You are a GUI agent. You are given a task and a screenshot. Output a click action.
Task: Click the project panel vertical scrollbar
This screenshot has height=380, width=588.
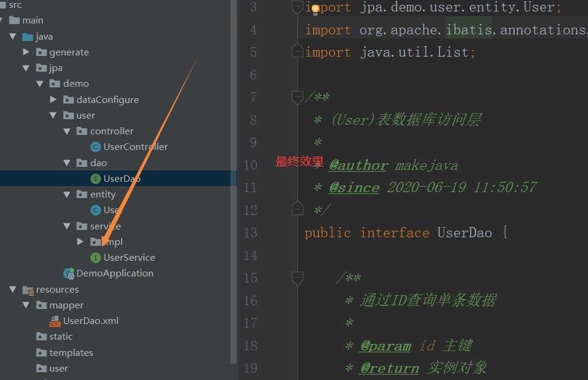(234, 182)
